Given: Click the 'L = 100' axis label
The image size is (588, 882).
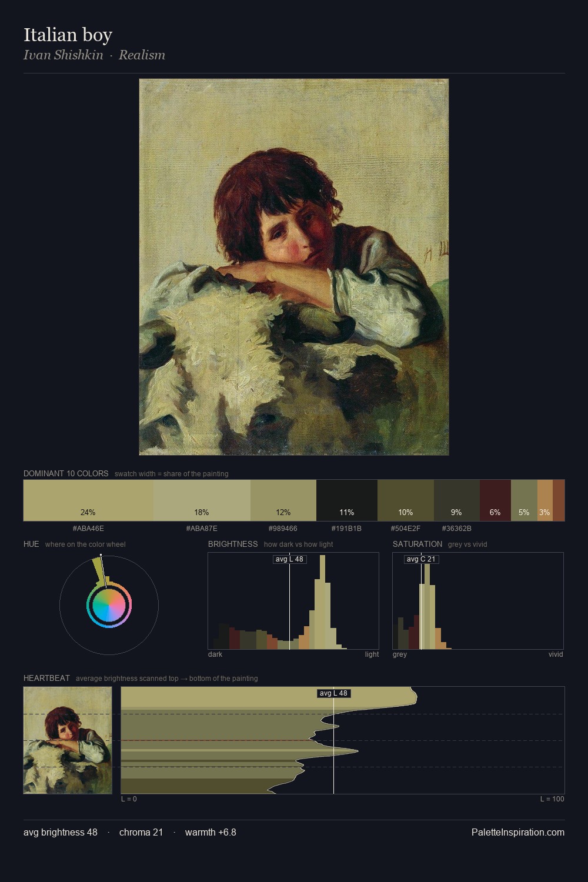Looking at the screenshot, I should tap(552, 799).
